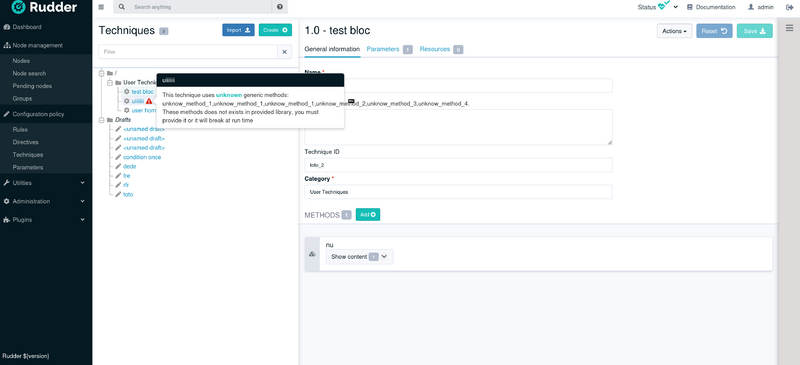Click pencil icon beside toto draft
This screenshot has width=800, height=365.
(x=118, y=194)
